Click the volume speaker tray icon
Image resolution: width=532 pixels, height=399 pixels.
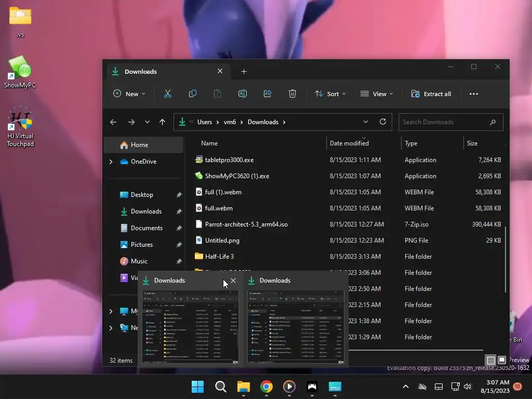coord(468,387)
